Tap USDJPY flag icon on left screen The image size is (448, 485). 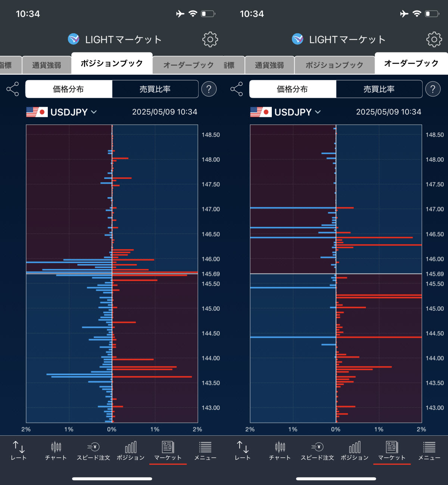pyautogui.click(x=37, y=112)
